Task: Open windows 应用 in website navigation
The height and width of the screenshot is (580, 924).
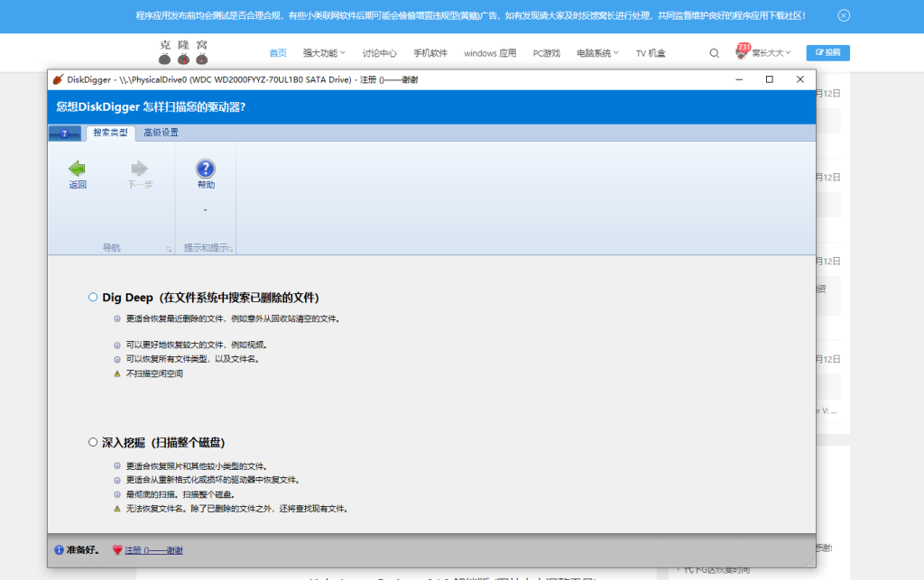Action: pyautogui.click(x=490, y=53)
